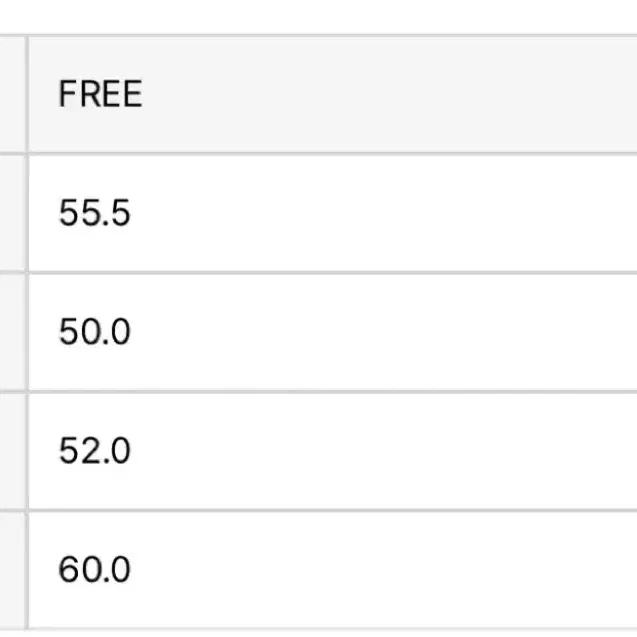Select the cell showing 50.0
The image size is (637, 637).
(x=333, y=332)
